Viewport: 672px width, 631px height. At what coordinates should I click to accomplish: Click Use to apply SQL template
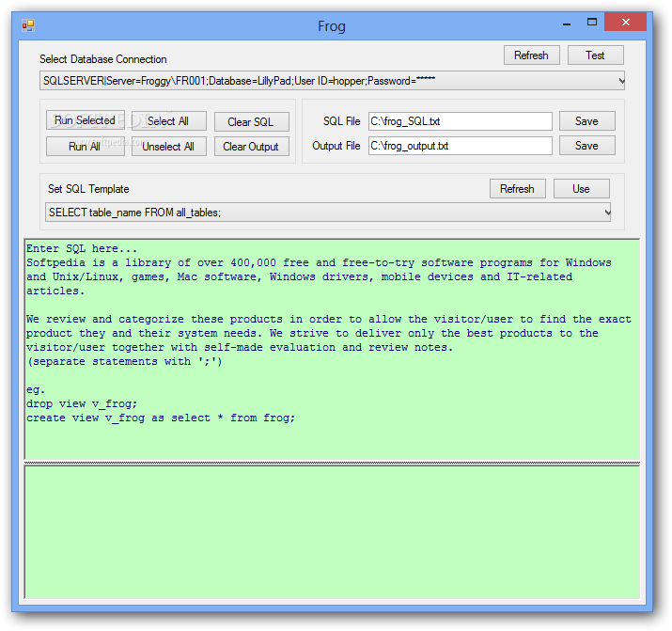[582, 189]
